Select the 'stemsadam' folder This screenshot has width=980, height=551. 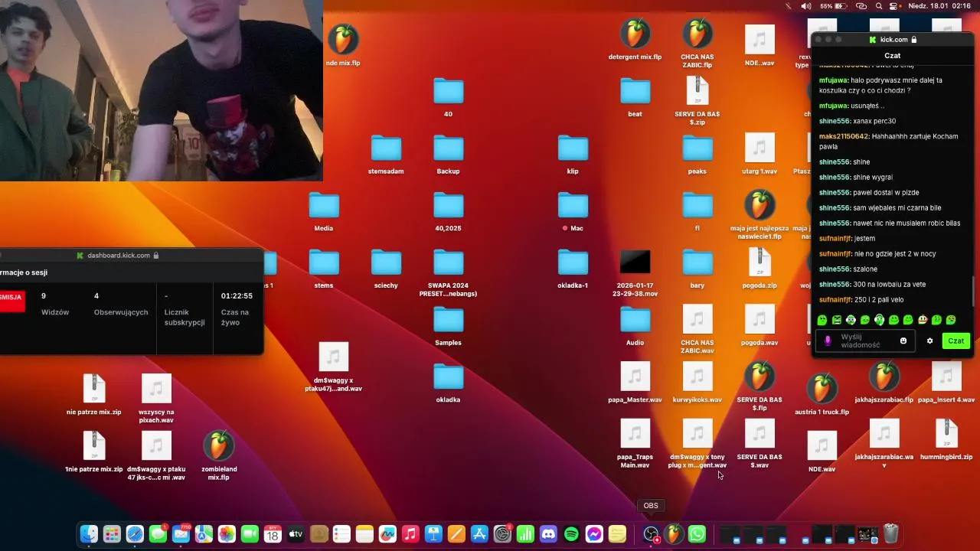386,155
